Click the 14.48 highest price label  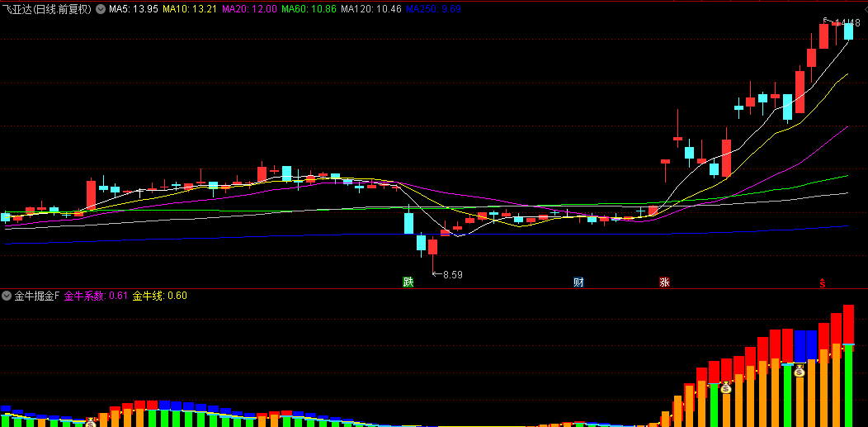coord(847,22)
